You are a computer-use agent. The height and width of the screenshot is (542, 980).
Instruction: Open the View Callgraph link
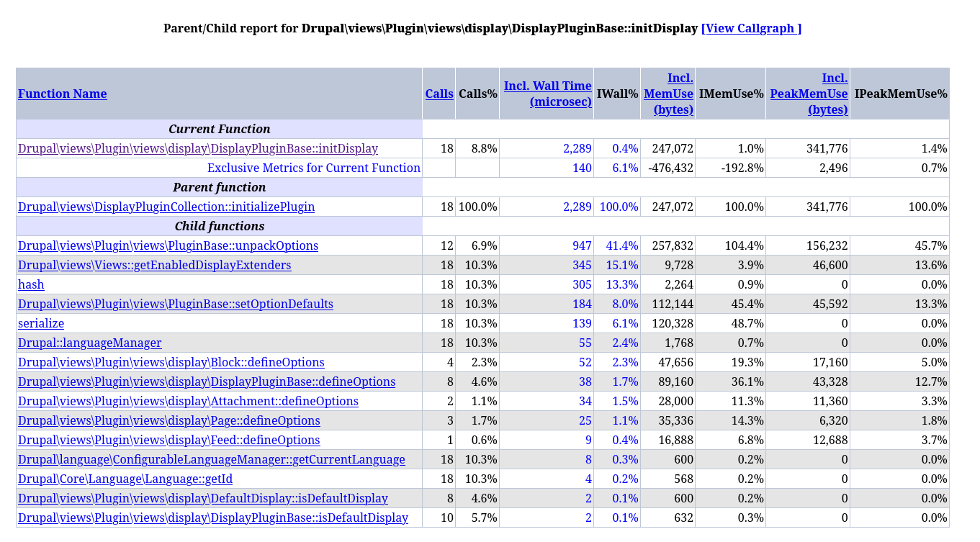[751, 28]
